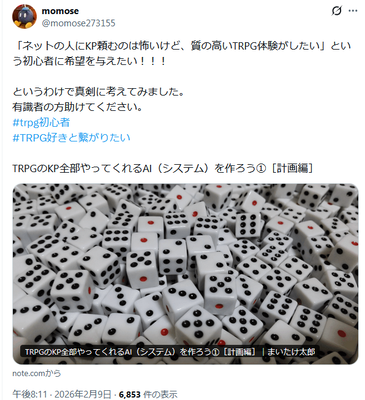Image resolution: width=365 pixels, height=400 pixels.
Task: Click the 午後8:11 post time
Action: [29, 395]
